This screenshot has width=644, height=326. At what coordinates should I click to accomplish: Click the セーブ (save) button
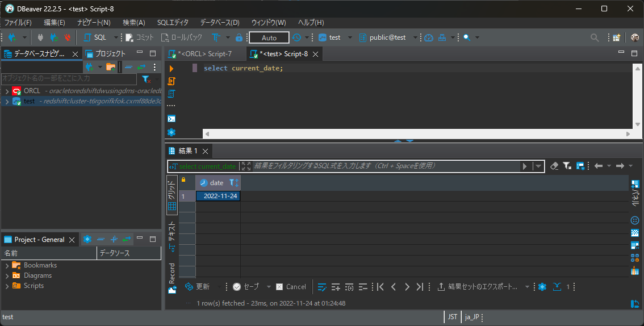246,287
